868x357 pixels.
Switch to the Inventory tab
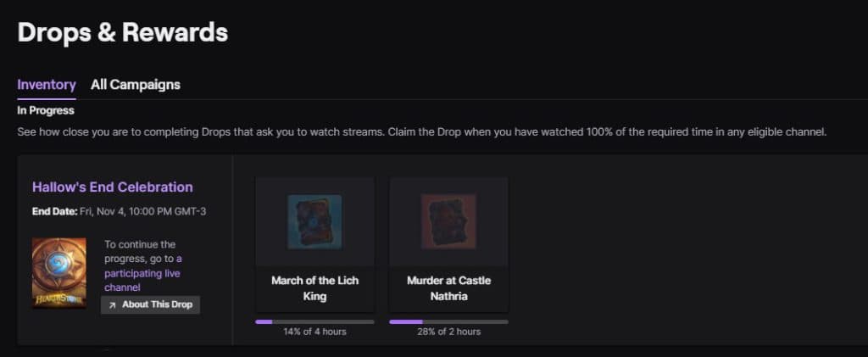click(47, 85)
